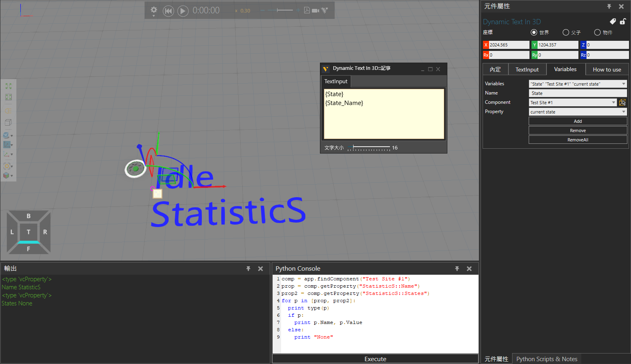The height and width of the screenshot is (364, 631).
Task: Switch to the How to use tab
Action: click(x=607, y=69)
